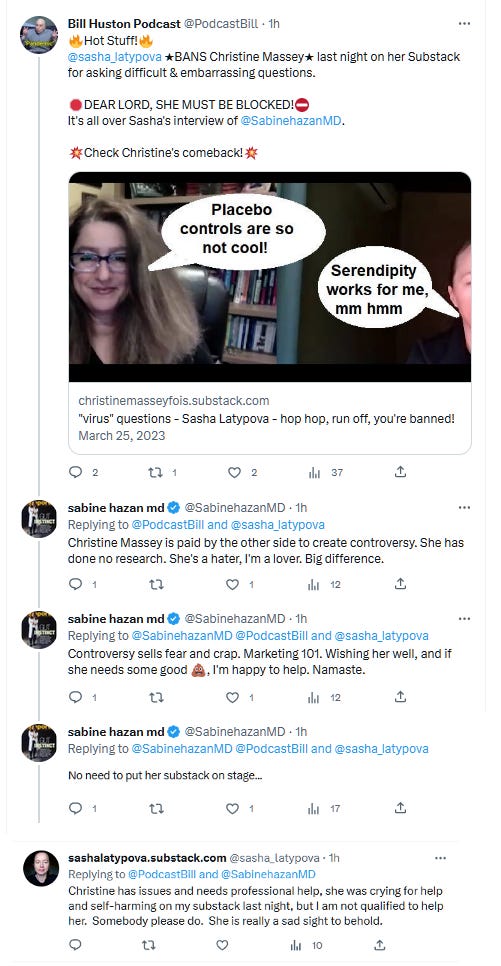Screen dimensions: 501x966
Task: Visit sashalatypova.substack.com profile avatar
Action: tap(41, 869)
